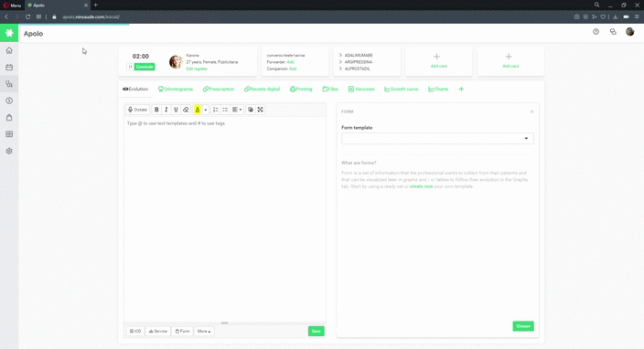Click the eraser clear formatting icon
The image size is (644, 349).
(186, 110)
